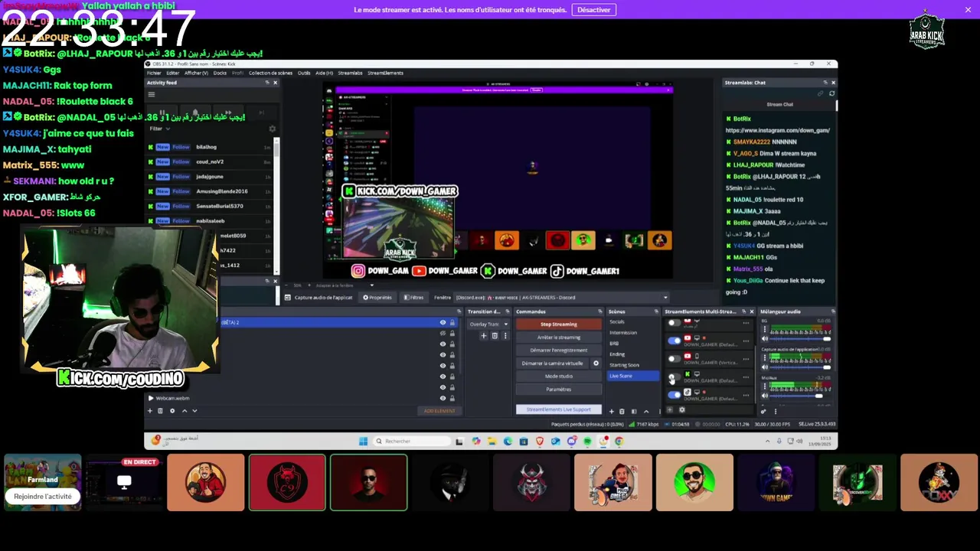Toggle the topmost multi-stream destination switch
980x551 pixels.
click(674, 323)
